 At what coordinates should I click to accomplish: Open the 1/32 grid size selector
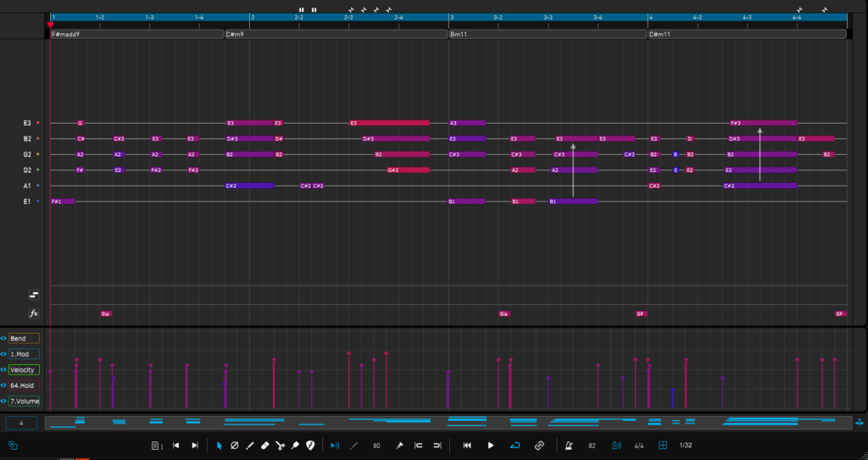[685, 446]
